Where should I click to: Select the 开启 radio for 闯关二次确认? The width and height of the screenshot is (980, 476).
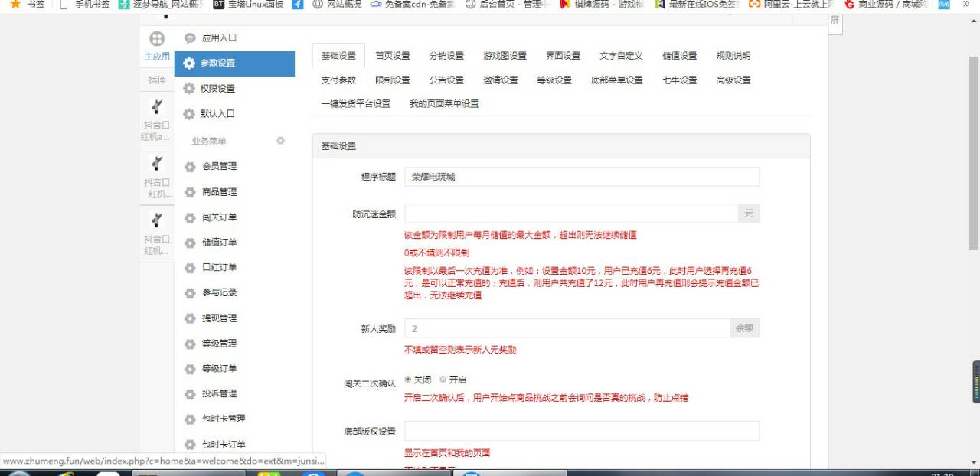click(x=443, y=380)
